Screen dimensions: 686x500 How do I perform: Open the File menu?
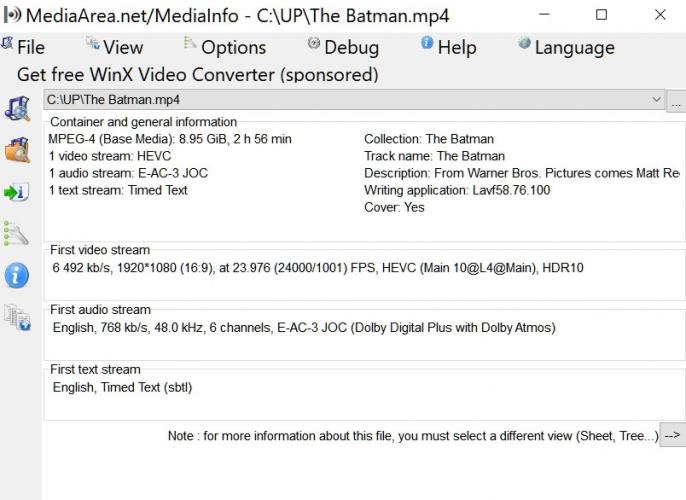click(x=24, y=47)
